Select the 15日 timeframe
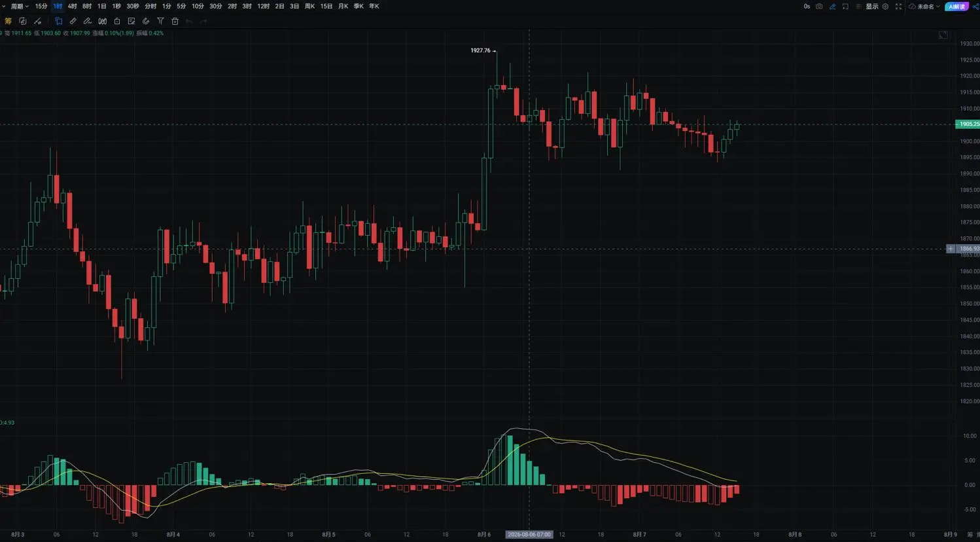Image resolution: width=980 pixels, height=542 pixels. pos(326,7)
